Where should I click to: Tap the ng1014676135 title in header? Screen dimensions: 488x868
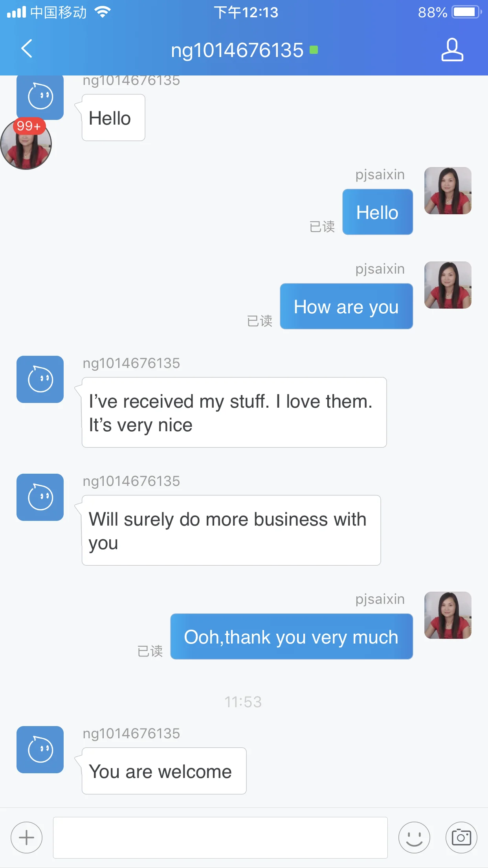(x=237, y=50)
